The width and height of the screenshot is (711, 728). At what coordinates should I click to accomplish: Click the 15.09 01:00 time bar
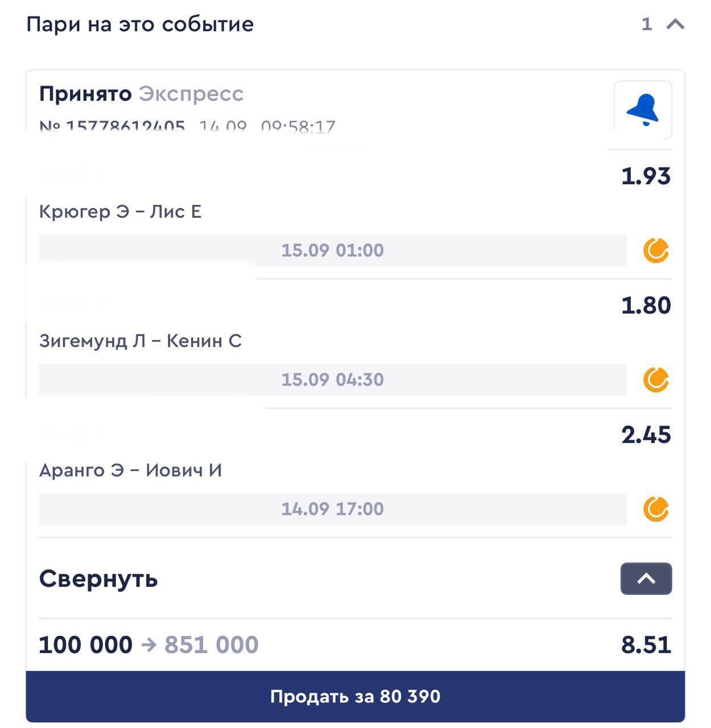(333, 250)
